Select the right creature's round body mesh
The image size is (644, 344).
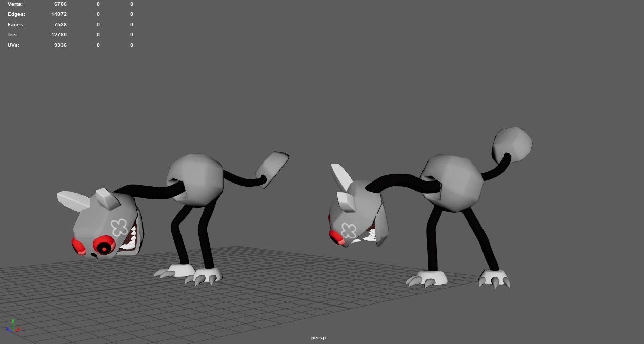click(452, 184)
